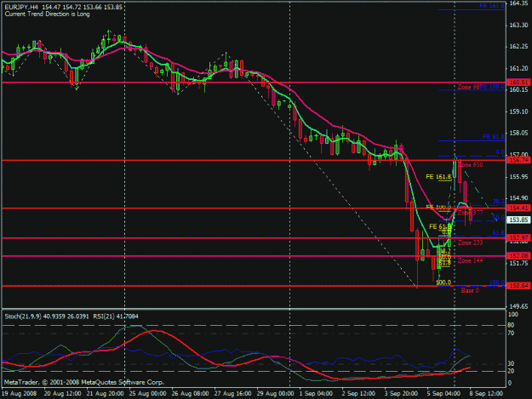Click the 155.95 price axis label
Screen dimensions: 532x399
(518, 177)
